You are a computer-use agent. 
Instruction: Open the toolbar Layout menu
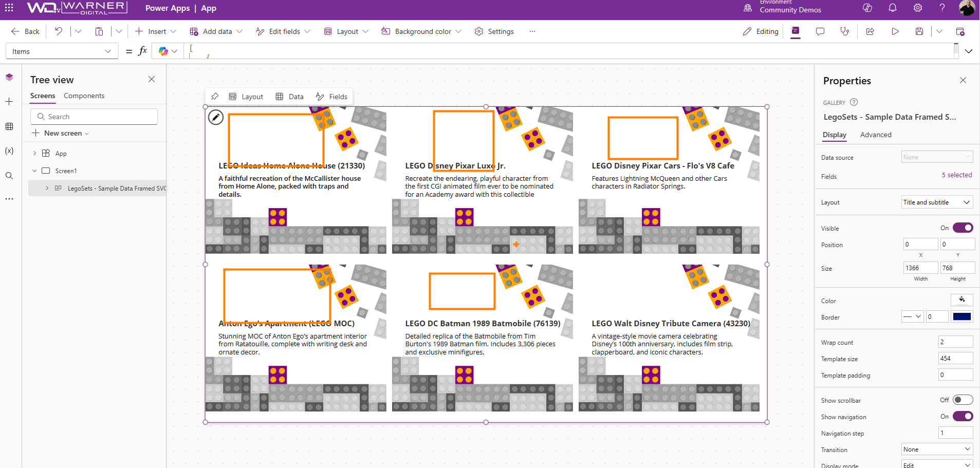(346, 31)
